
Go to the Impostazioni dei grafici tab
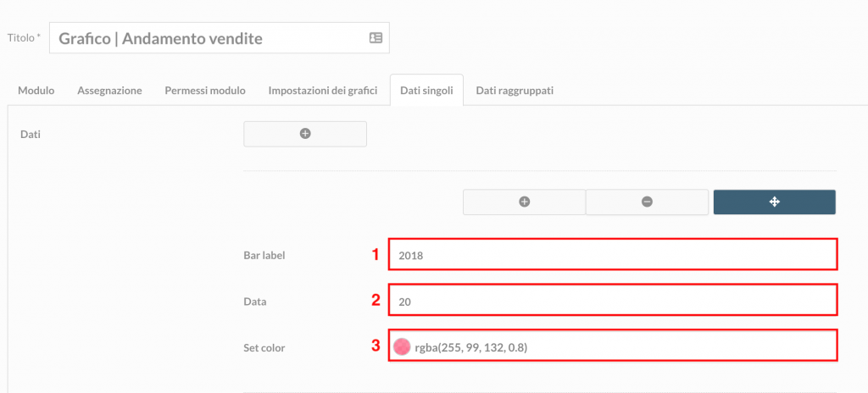pyautogui.click(x=323, y=91)
